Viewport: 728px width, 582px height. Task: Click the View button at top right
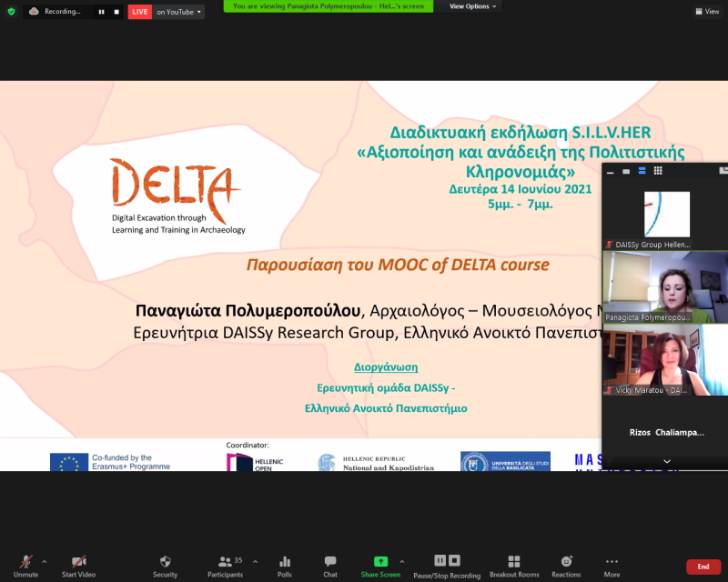707,12
